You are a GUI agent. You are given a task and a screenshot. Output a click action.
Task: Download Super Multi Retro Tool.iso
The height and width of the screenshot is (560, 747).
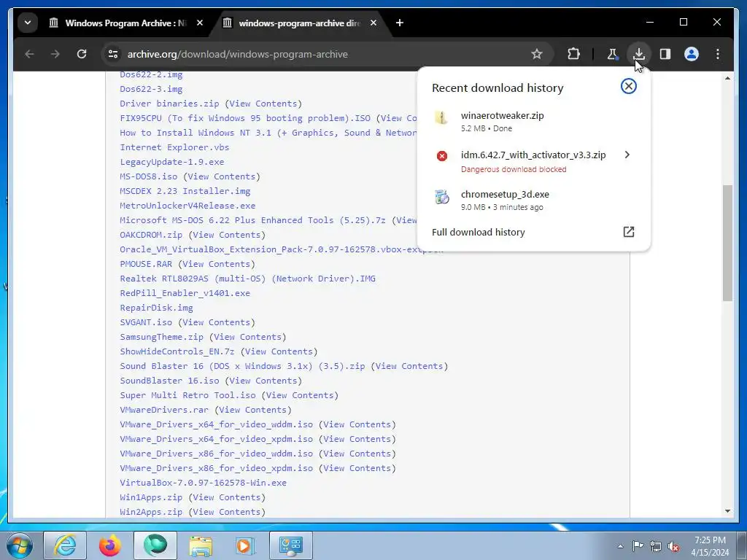(187, 395)
